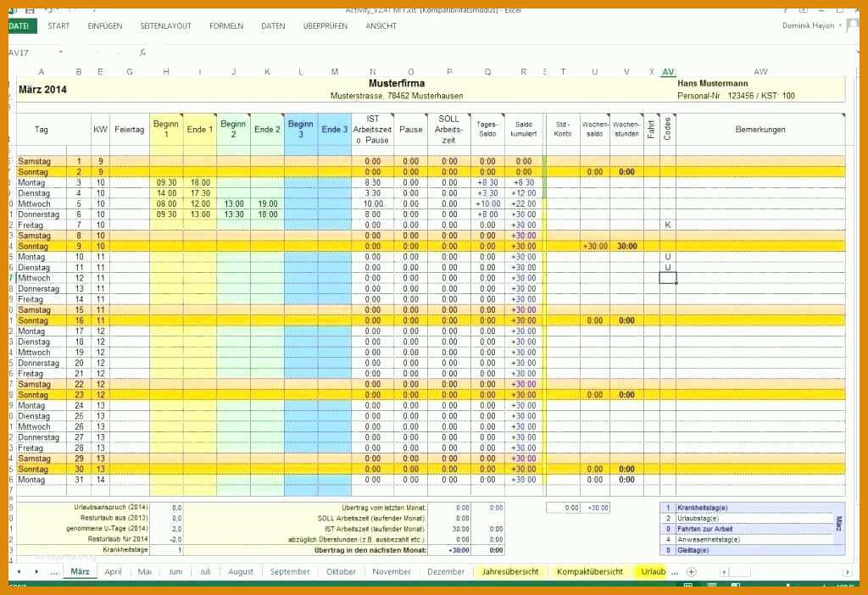The image size is (868, 595).
Task: Click +22:00 cumulative balance for Mittwoch 5
Action: coord(524,203)
